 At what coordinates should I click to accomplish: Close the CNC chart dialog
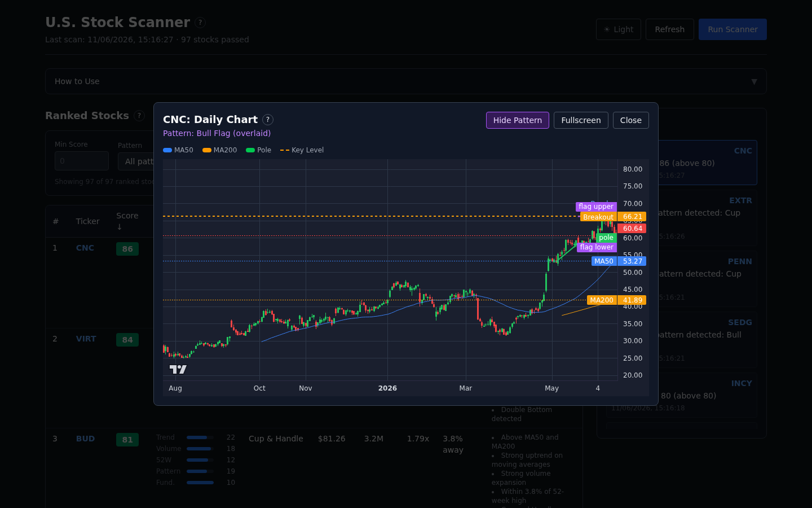pos(630,120)
